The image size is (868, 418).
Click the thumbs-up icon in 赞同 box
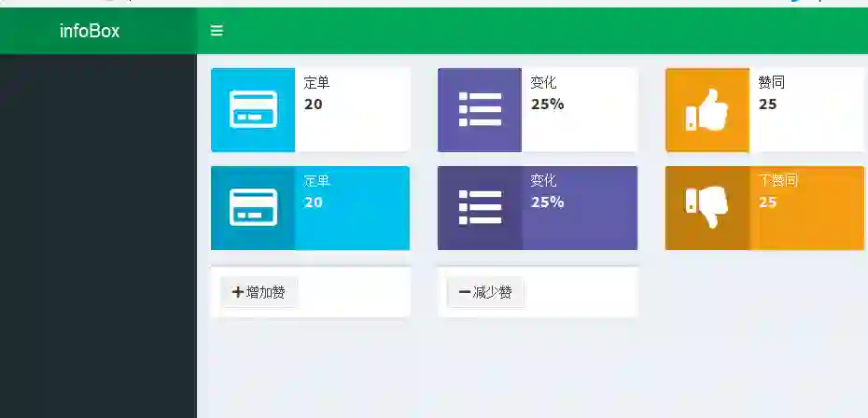[707, 109]
